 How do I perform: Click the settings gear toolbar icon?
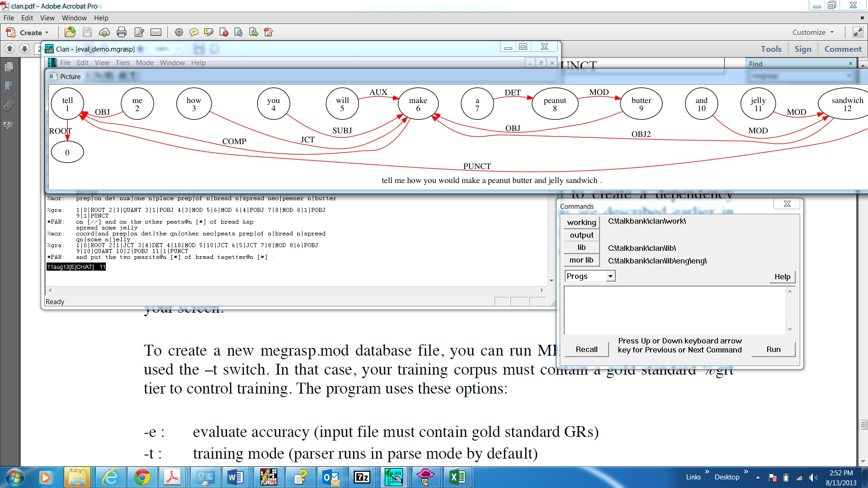point(179,32)
